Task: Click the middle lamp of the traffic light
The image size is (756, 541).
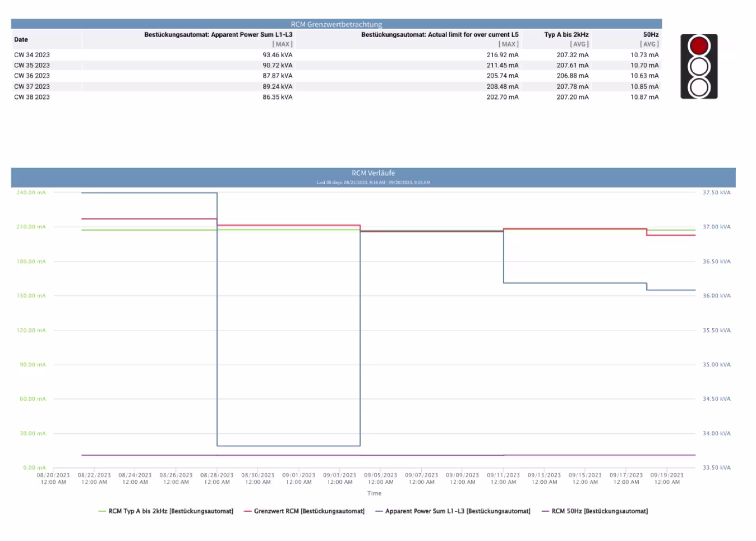Action: point(699,67)
